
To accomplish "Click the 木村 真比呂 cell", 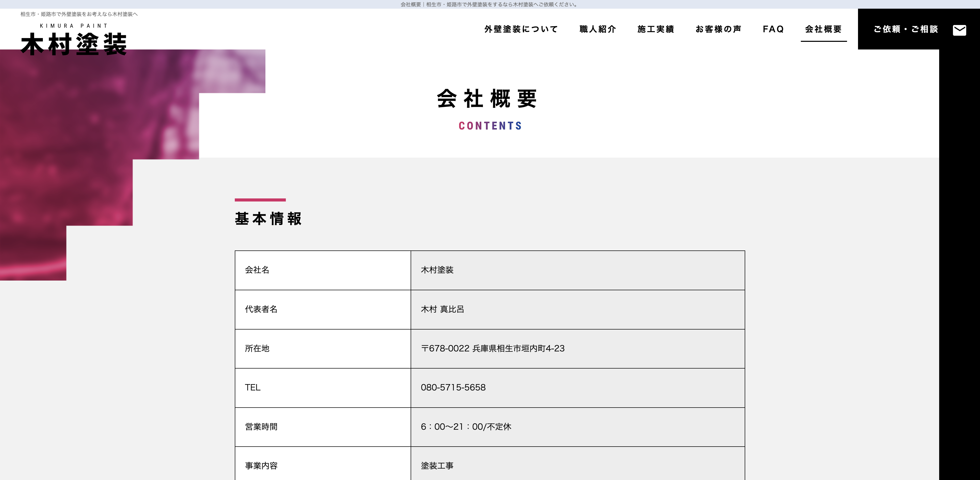I will (x=578, y=310).
